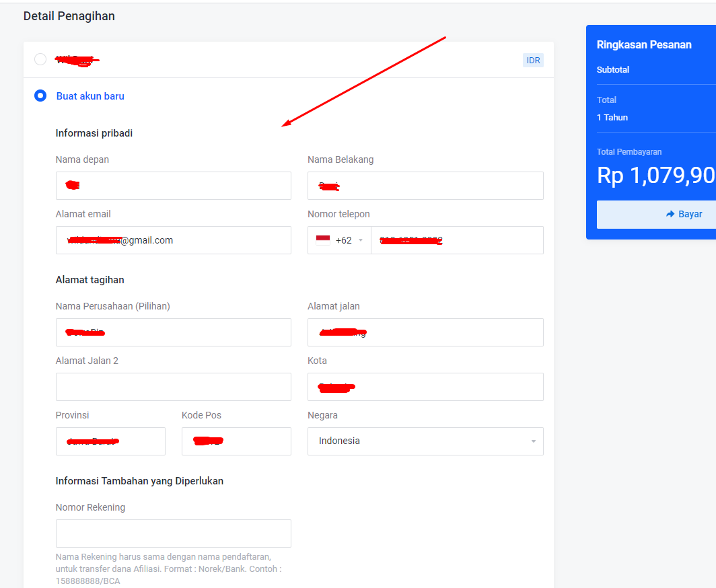Open the +62 country code dropdown caret
The image size is (716, 588).
click(x=361, y=241)
